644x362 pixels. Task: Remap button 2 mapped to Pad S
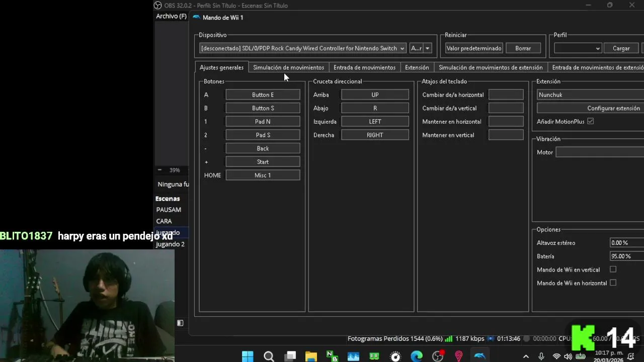click(263, 135)
